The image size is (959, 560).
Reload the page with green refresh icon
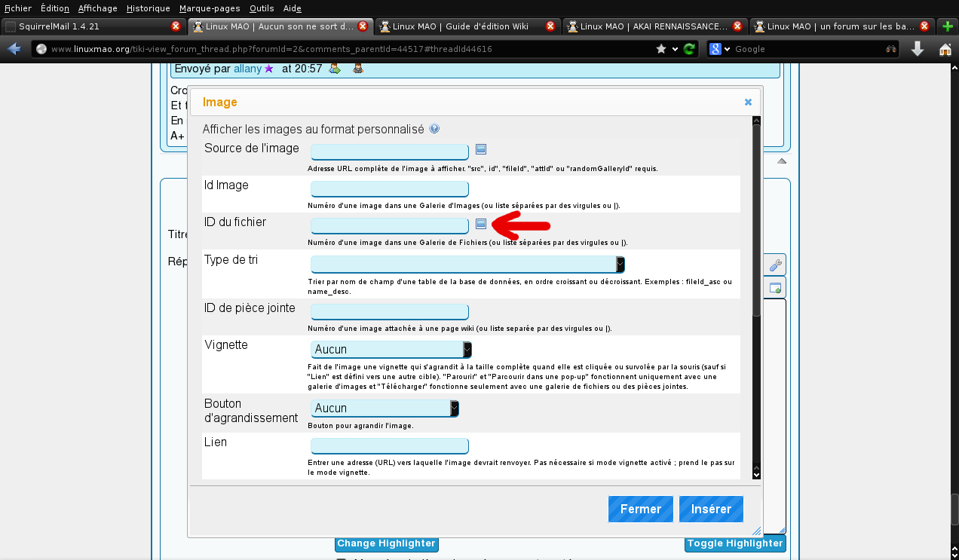tap(689, 49)
